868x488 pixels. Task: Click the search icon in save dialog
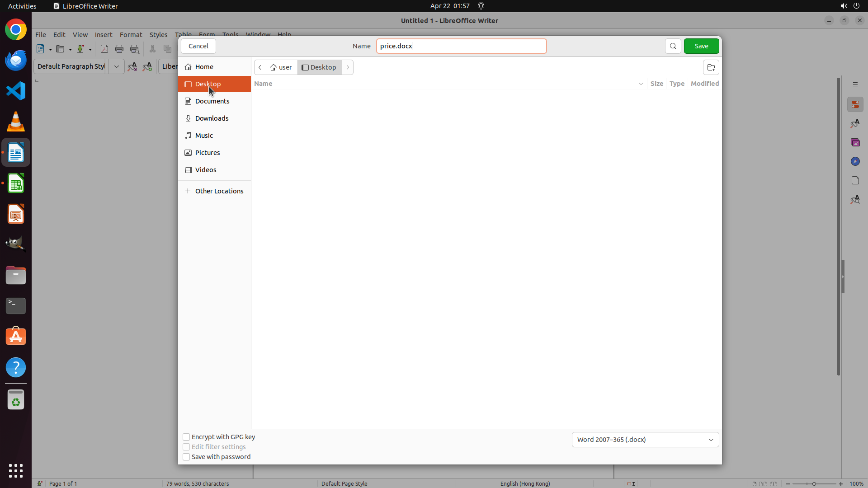(673, 46)
